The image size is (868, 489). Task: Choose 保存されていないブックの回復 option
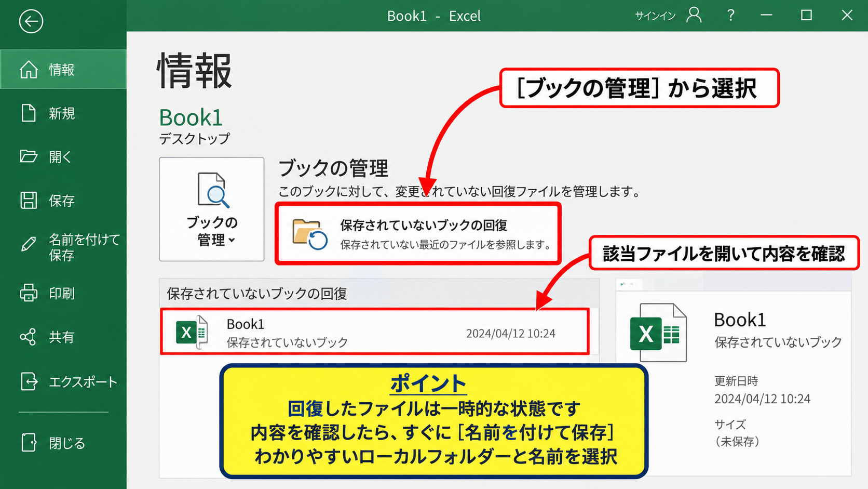(418, 234)
